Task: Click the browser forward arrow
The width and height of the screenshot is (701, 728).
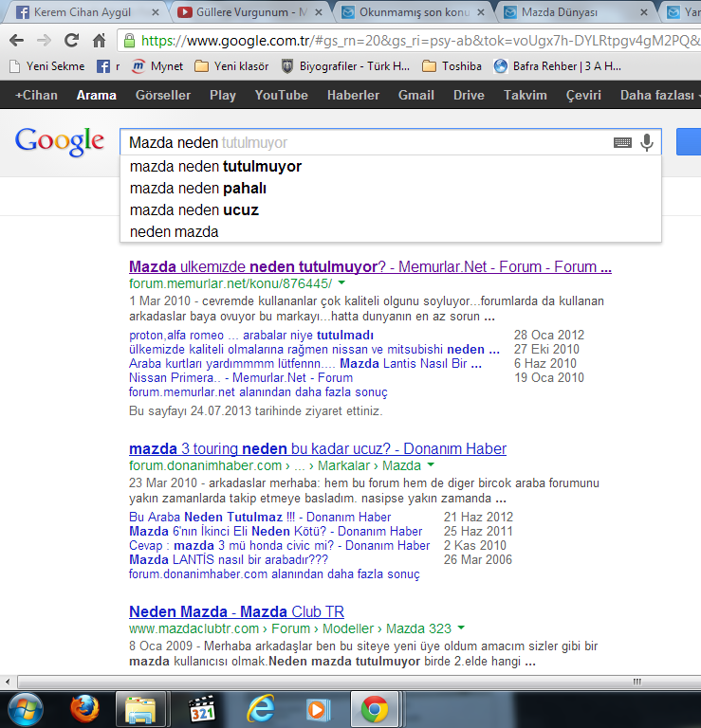Action: (x=45, y=41)
